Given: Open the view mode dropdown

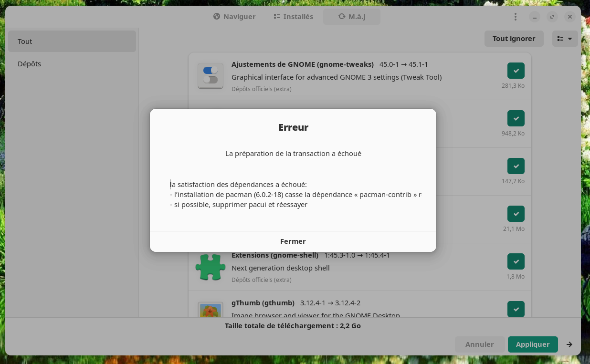Looking at the screenshot, I should (565, 39).
